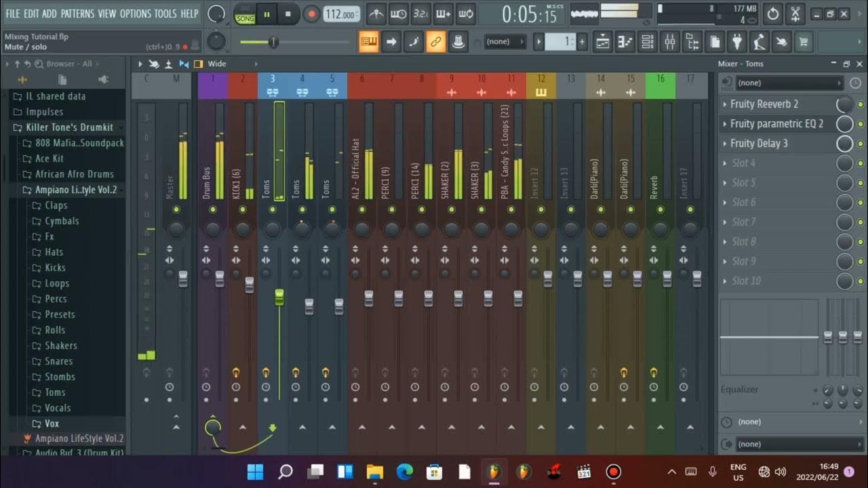Pause playback with the pause button
The height and width of the screenshot is (488, 868).
coord(268,14)
